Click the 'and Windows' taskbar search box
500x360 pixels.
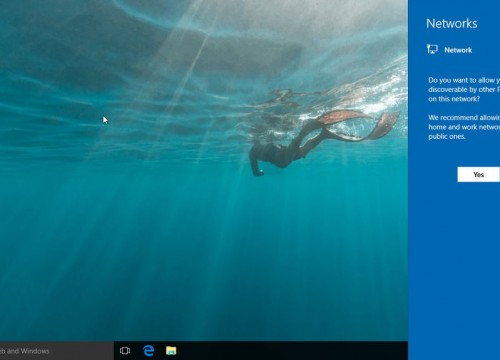click(57, 351)
